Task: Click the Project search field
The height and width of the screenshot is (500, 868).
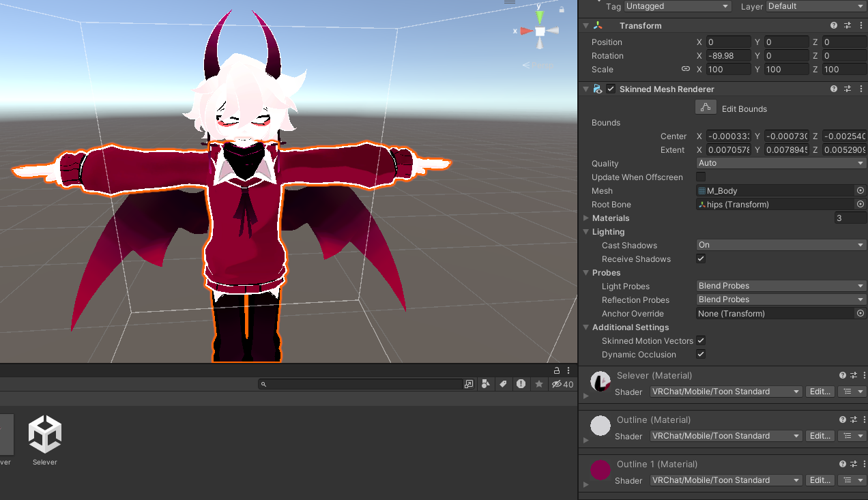Action: coord(360,384)
